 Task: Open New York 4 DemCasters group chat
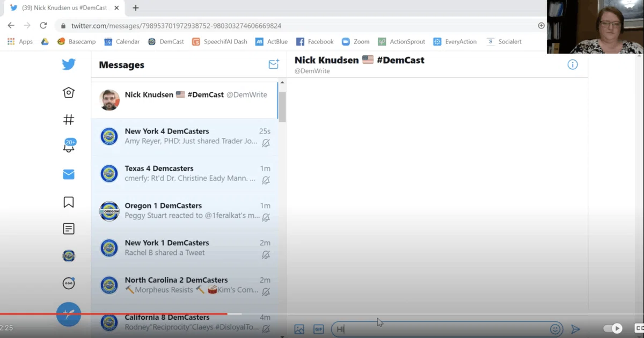185,137
